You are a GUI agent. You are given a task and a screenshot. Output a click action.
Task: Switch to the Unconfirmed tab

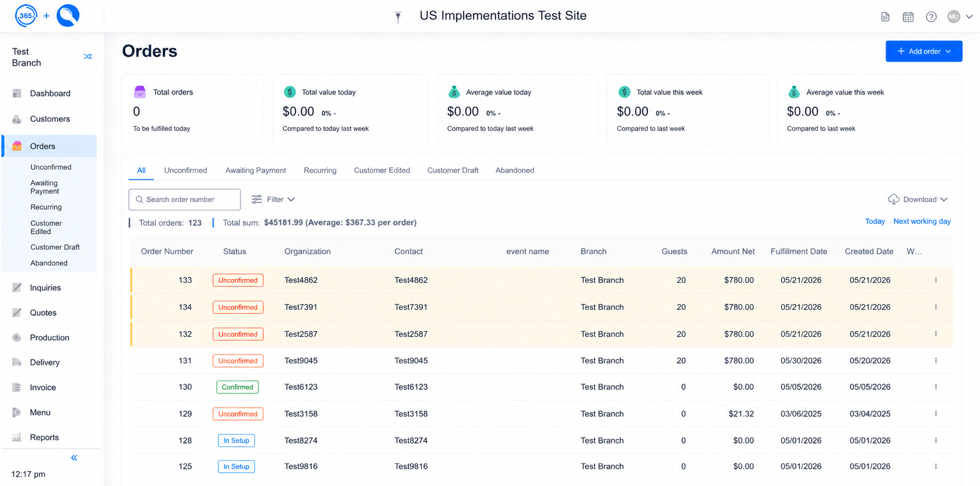[x=185, y=170]
